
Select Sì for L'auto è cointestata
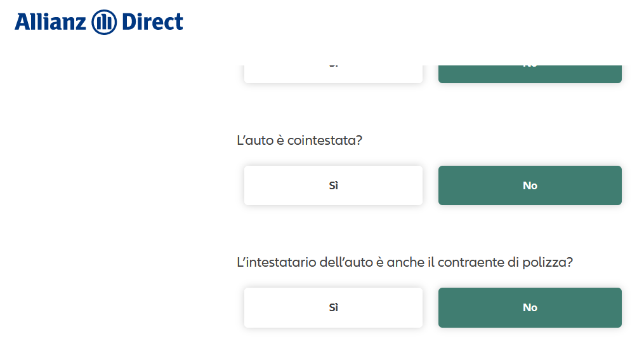point(333,185)
